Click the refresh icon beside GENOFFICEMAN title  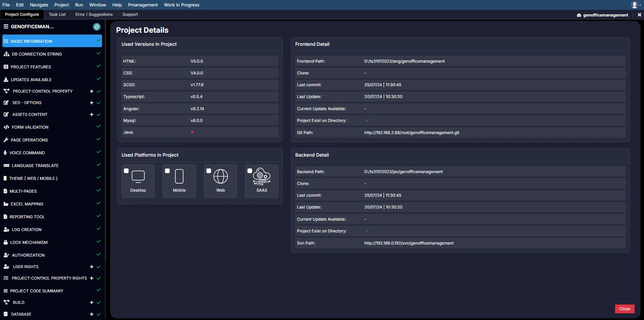97,27
